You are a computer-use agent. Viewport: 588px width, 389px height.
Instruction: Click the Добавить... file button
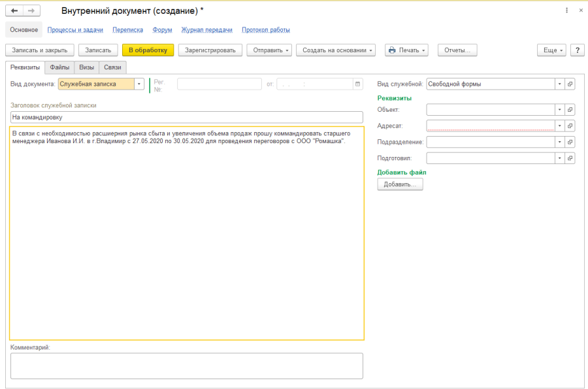click(x=400, y=184)
